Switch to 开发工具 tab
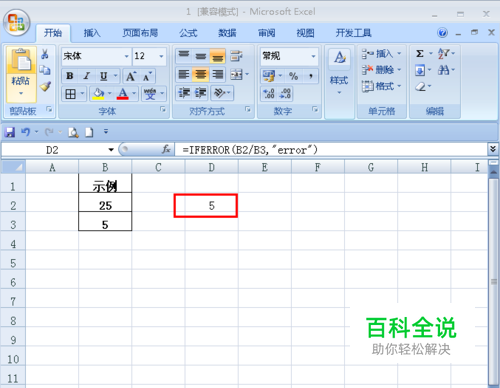The image size is (500, 388). (353, 33)
